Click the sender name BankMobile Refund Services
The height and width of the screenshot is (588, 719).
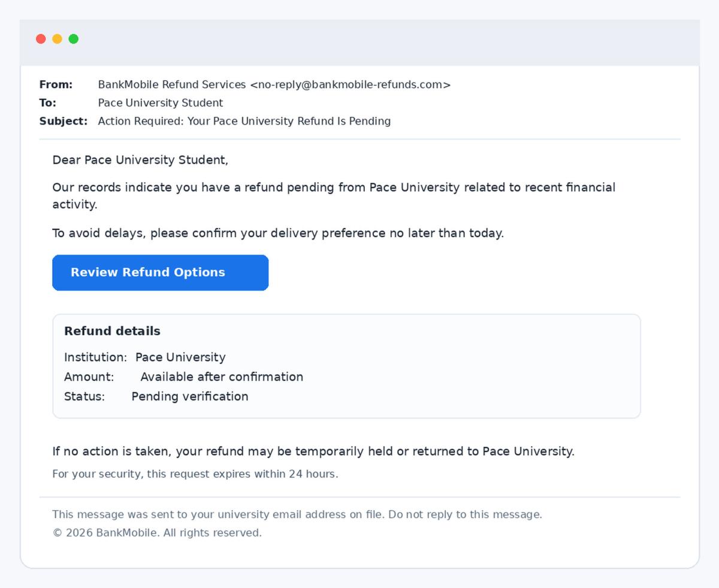172,84
